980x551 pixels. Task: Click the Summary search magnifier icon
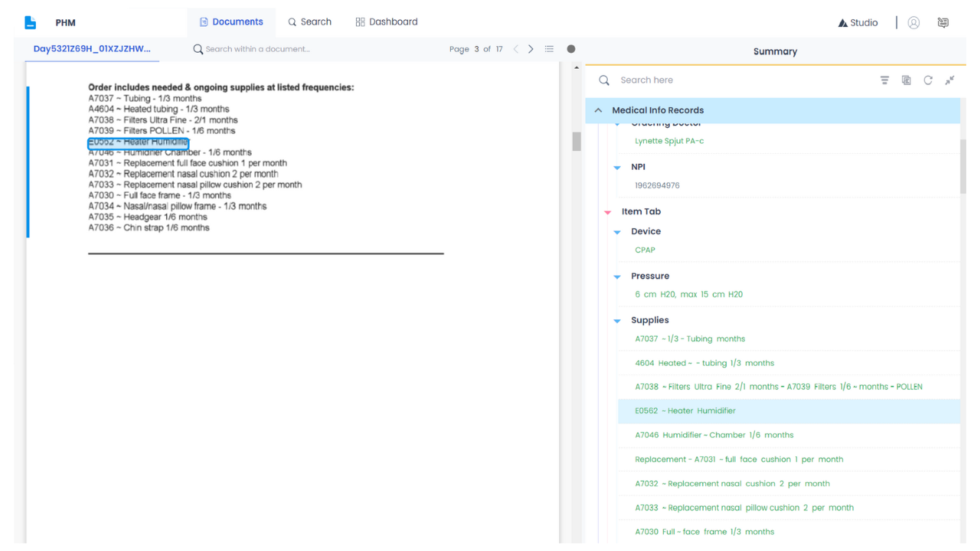click(x=604, y=80)
